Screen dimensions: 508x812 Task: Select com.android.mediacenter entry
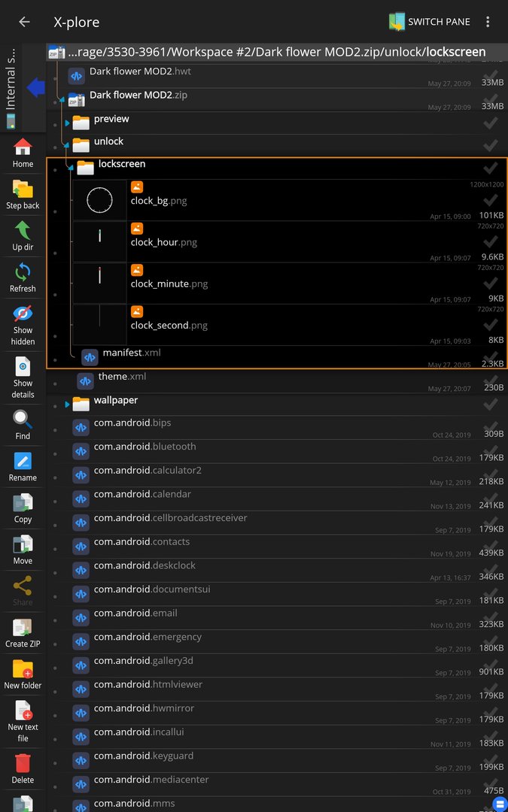[277, 785]
